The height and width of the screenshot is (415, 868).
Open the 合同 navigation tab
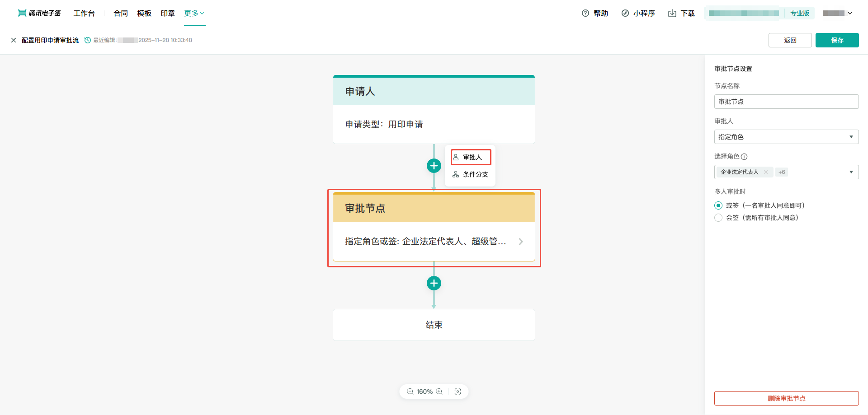click(x=121, y=13)
